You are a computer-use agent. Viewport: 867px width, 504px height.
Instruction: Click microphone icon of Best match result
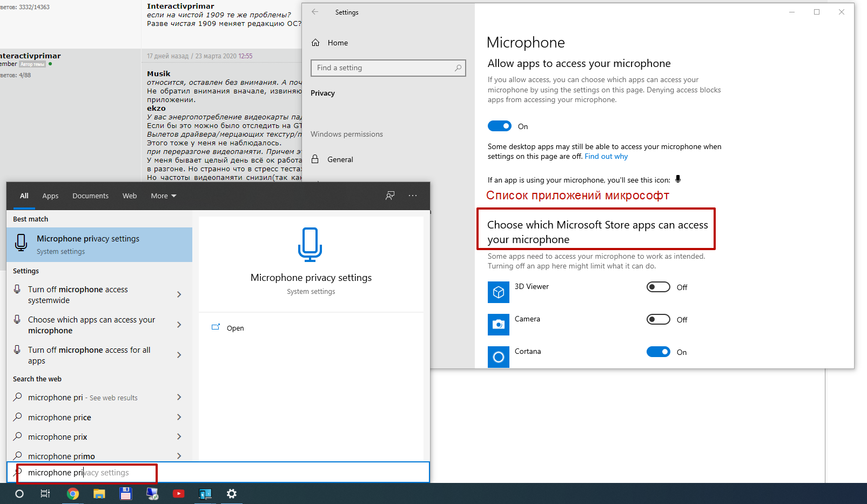click(21, 243)
